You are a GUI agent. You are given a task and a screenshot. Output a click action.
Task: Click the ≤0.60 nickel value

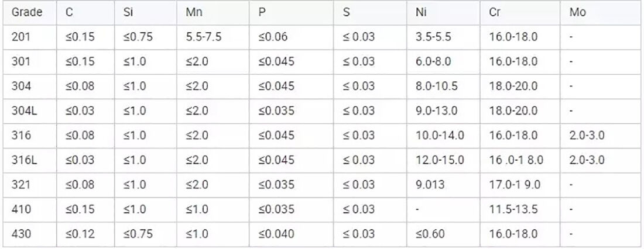tap(430, 234)
